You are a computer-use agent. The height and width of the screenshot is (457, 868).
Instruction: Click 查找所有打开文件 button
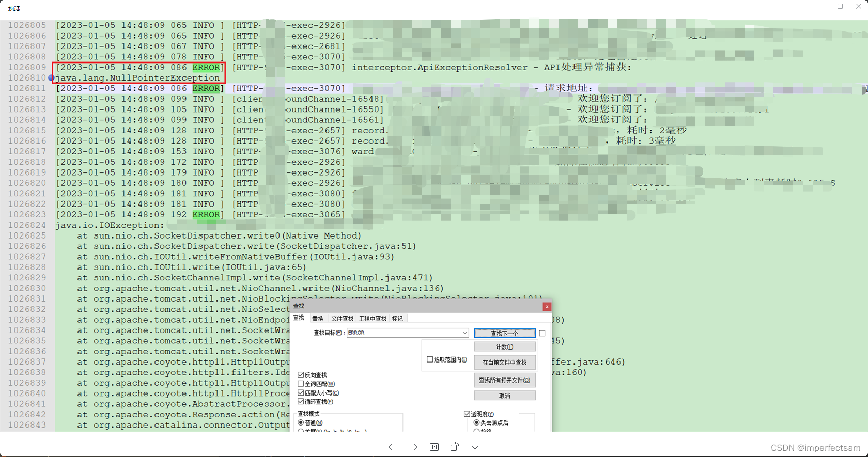click(x=505, y=381)
